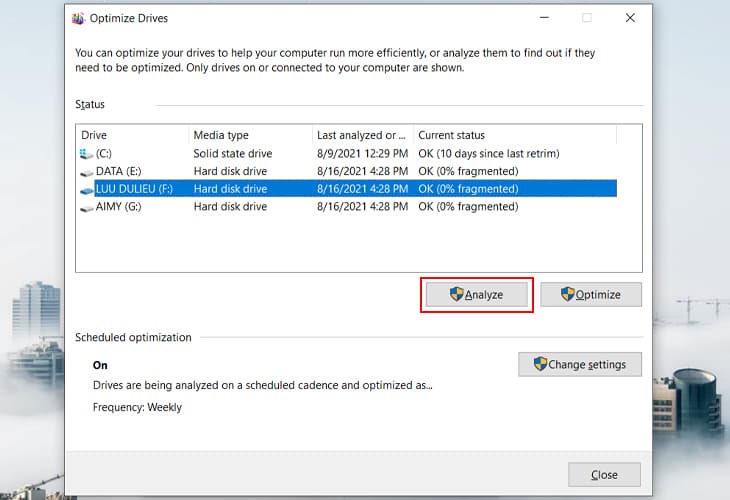
Task: Open Change settings for scheduled optimization
Action: (580, 364)
